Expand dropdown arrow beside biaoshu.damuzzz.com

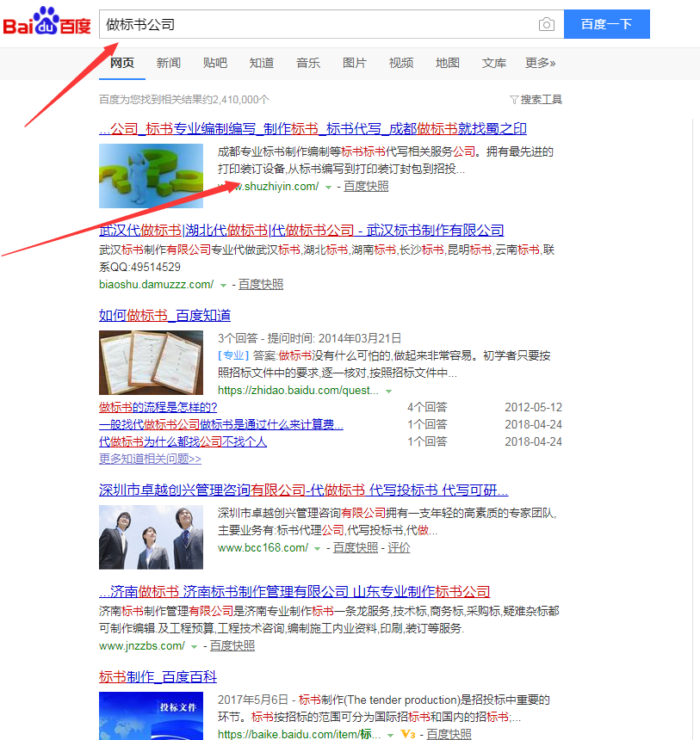[x=223, y=286]
